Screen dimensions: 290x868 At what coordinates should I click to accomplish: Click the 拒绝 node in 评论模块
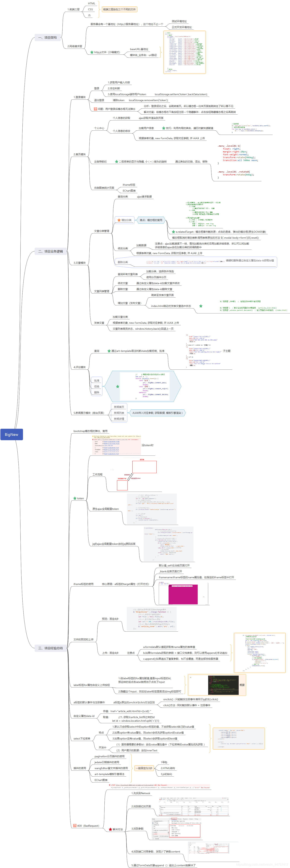pos(97,386)
